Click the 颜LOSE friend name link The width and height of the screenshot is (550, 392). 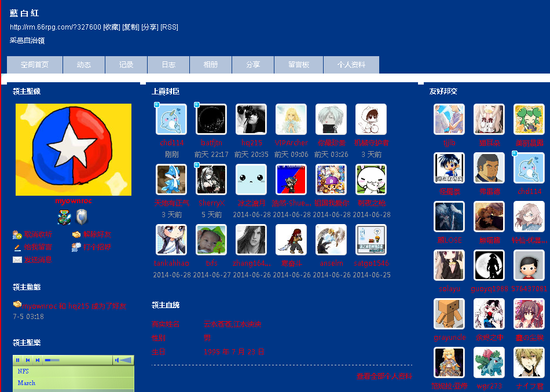[449, 240]
